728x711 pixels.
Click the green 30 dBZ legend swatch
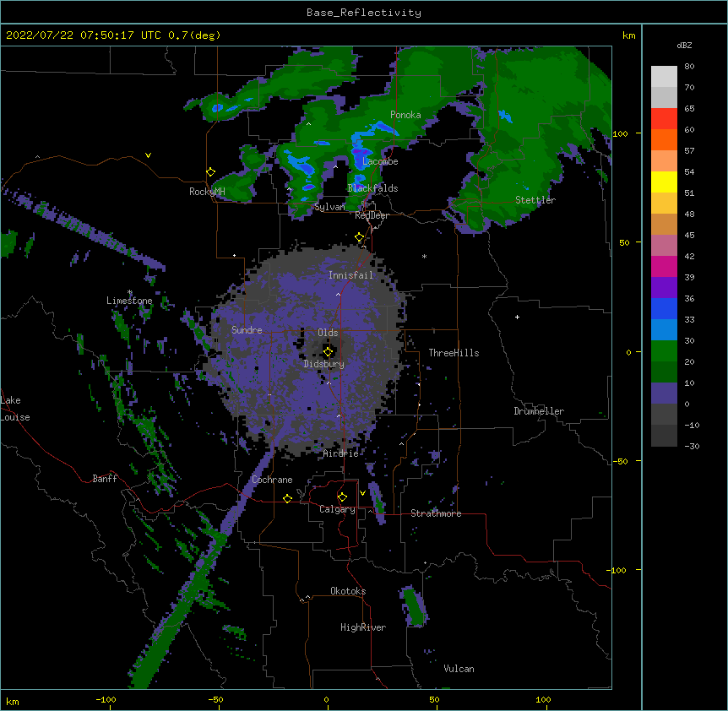tap(664, 351)
